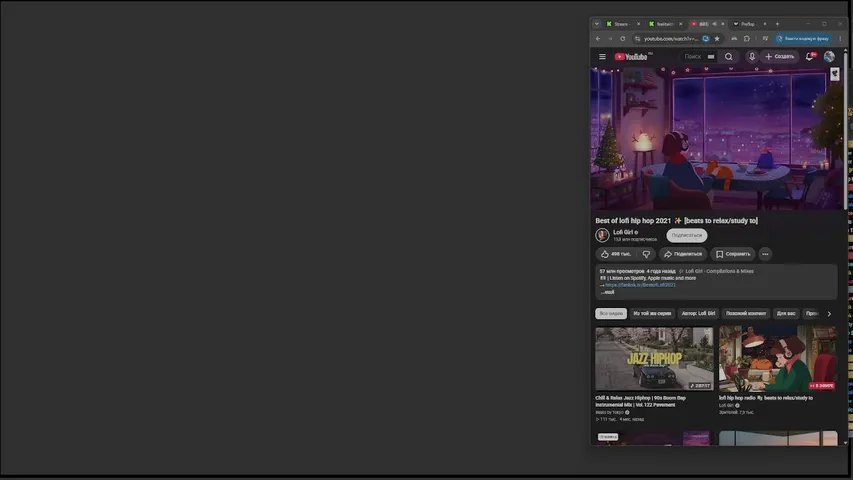Open the Jazz Hiphop video thumbnail
This screenshot has width=853, height=480.
(654, 359)
